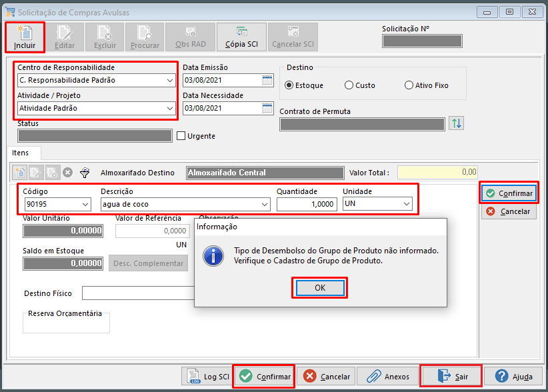The width and height of the screenshot is (548, 392).
Task: Click the Desc. Complementar button
Action: point(148,263)
